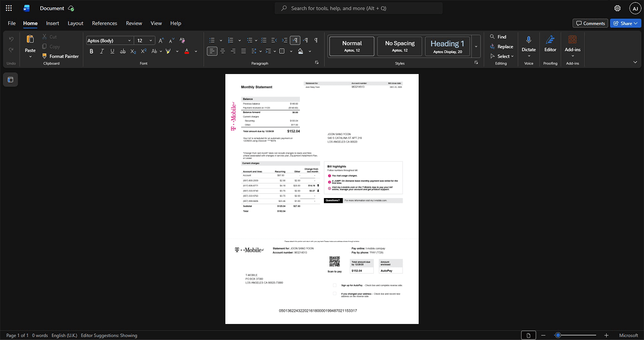Decrease font size with shrink font icon
This screenshot has width=644, height=340.
[172, 41]
